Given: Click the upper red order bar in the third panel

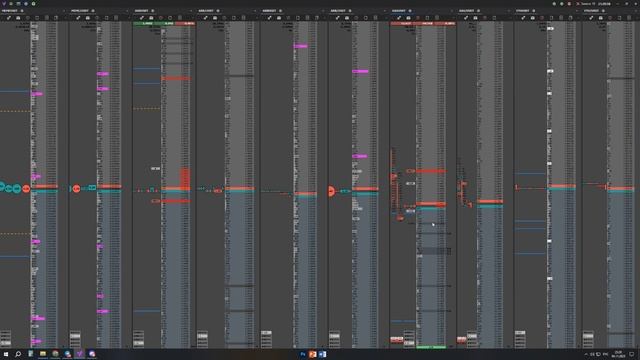Looking at the screenshot, I should [x=176, y=78].
